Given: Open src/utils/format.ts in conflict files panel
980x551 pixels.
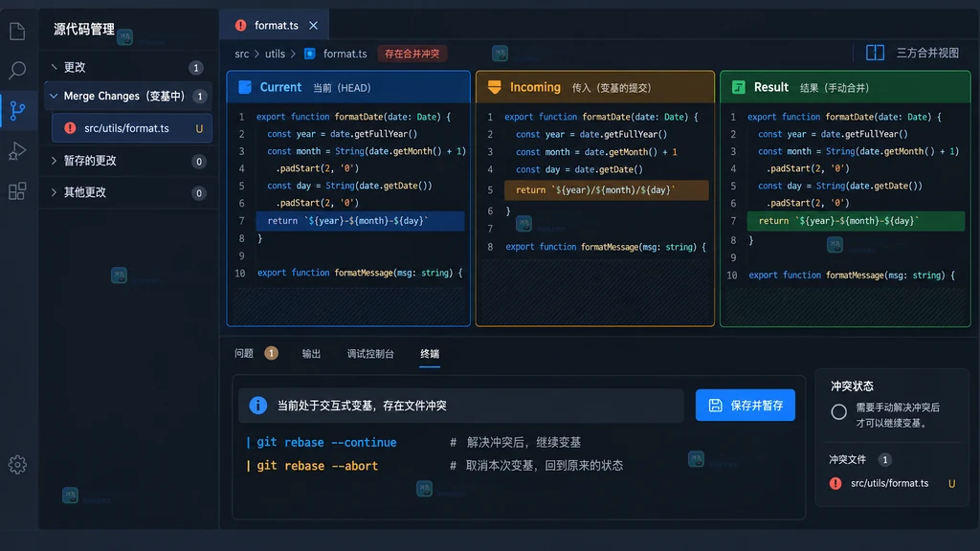Looking at the screenshot, I should coord(890,483).
